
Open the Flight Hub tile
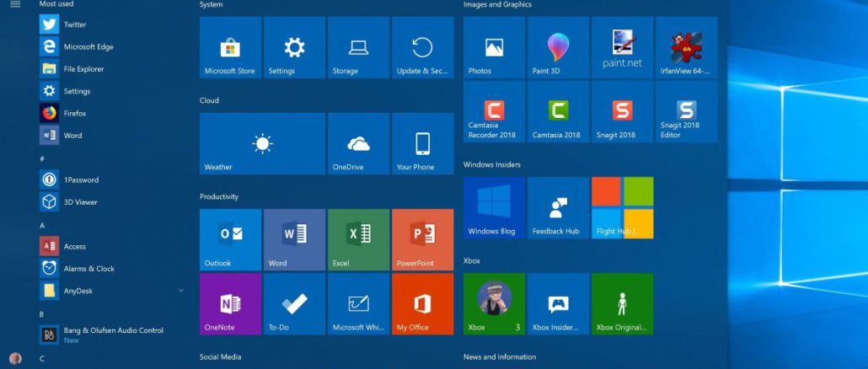(x=623, y=208)
